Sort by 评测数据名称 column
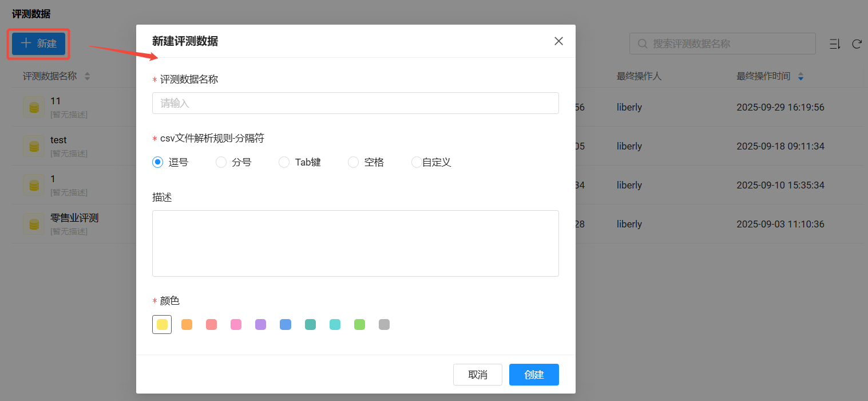The height and width of the screenshot is (401, 868). point(87,76)
